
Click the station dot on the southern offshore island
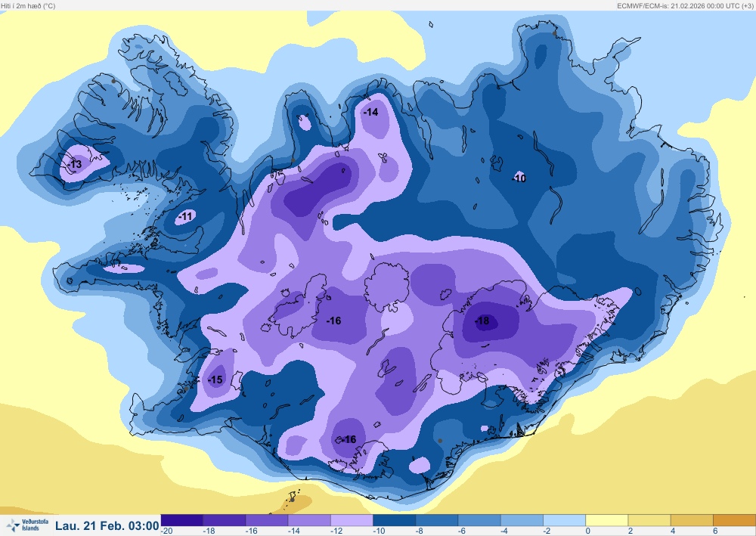point(292,500)
